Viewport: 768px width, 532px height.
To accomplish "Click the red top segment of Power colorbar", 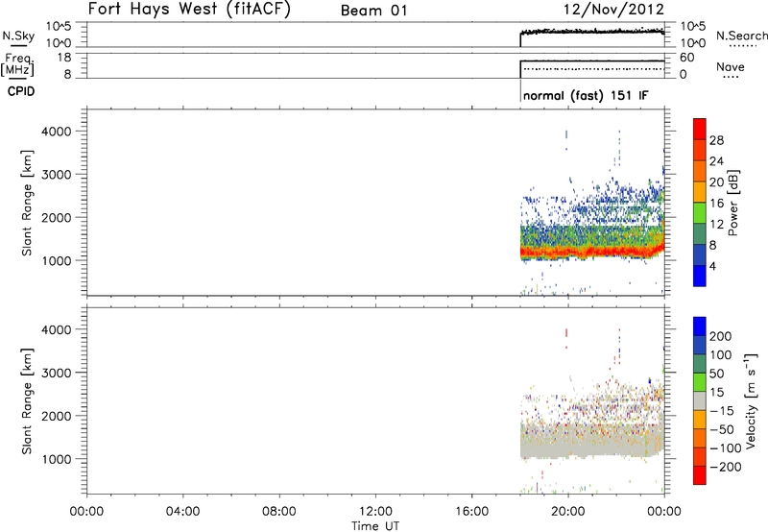I will (x=700, y=129).
